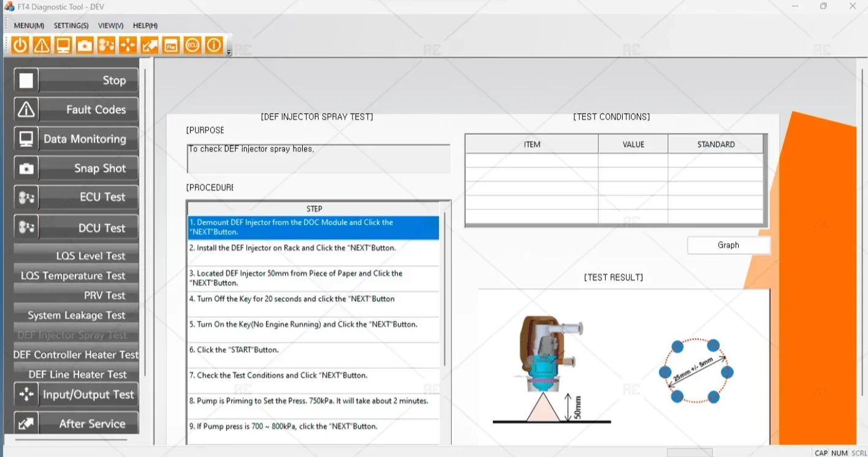This screenshot has width=868, height=457.
Task: Click the CAP indicator in the status bar
Action: pos(821,453)
